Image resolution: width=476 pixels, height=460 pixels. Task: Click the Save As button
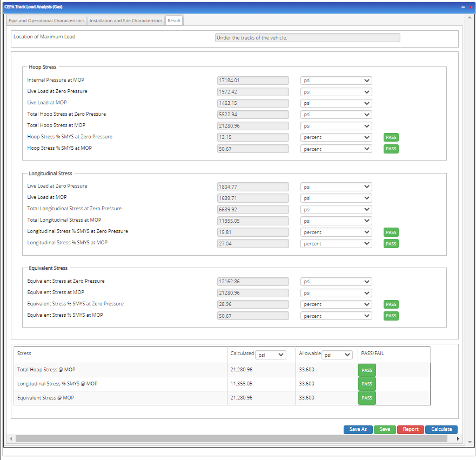coord(358,429)
